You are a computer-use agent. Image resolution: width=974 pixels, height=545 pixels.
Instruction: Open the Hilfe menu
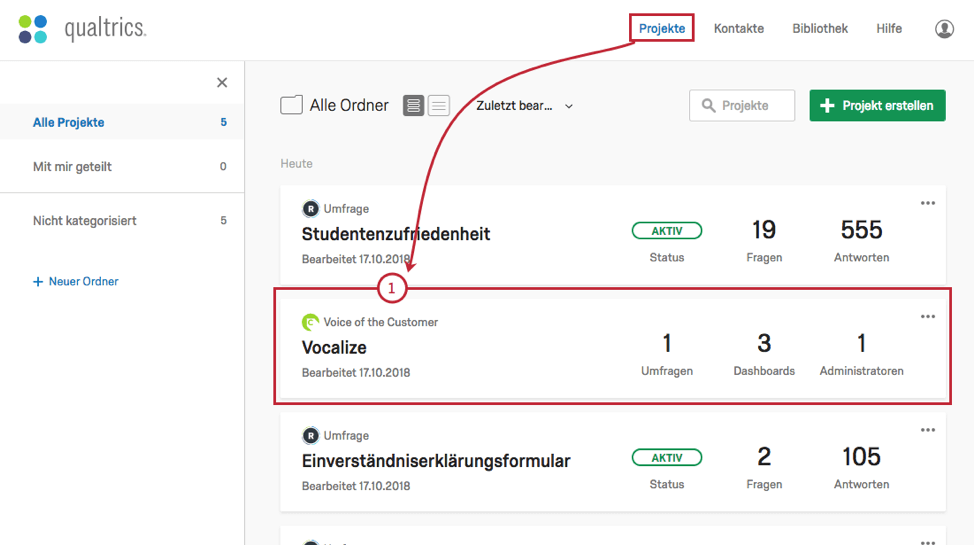[889, 29]
